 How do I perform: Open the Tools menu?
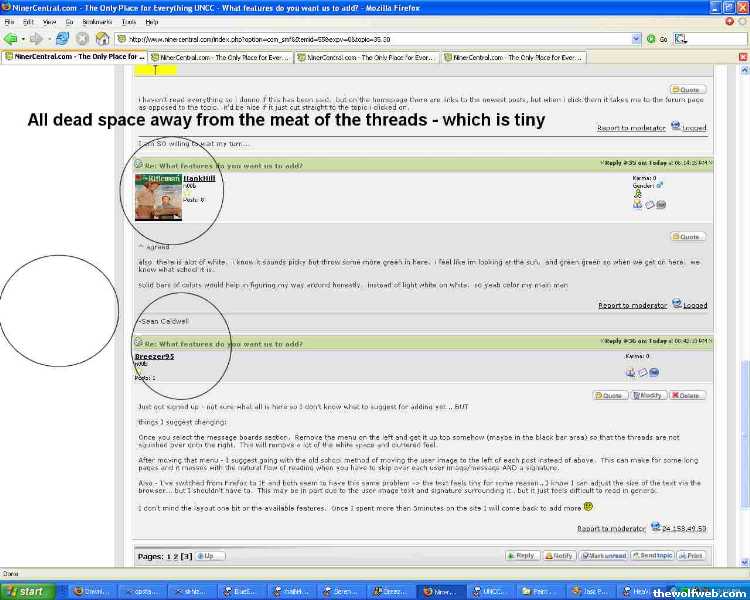(129, 21)
